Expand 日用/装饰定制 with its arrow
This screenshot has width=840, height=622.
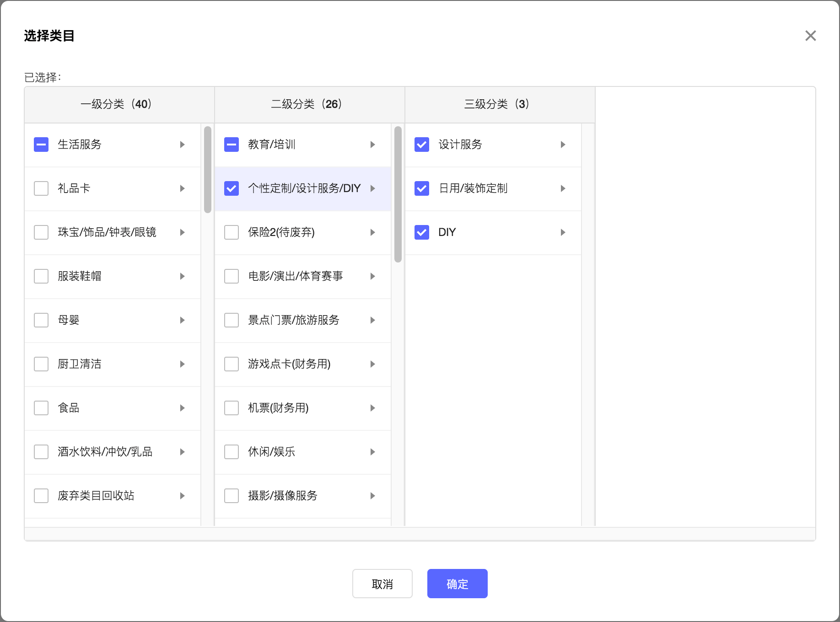coord(563,188)
